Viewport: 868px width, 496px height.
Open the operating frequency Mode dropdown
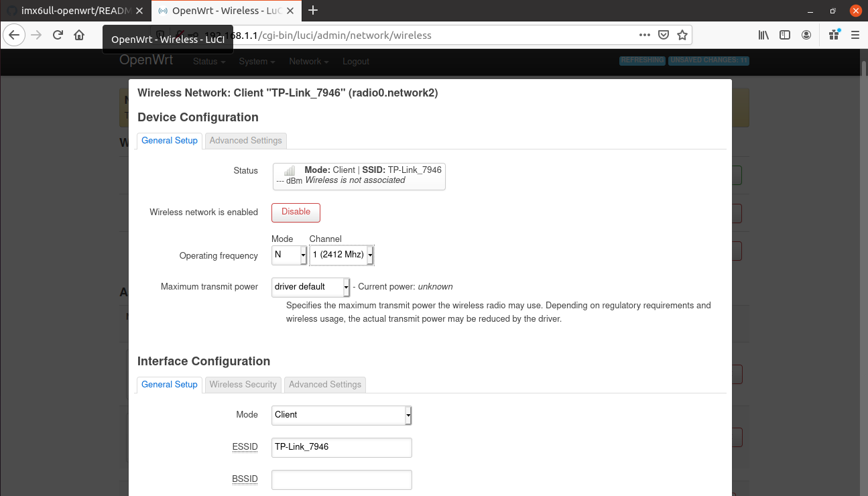point(289,255)
